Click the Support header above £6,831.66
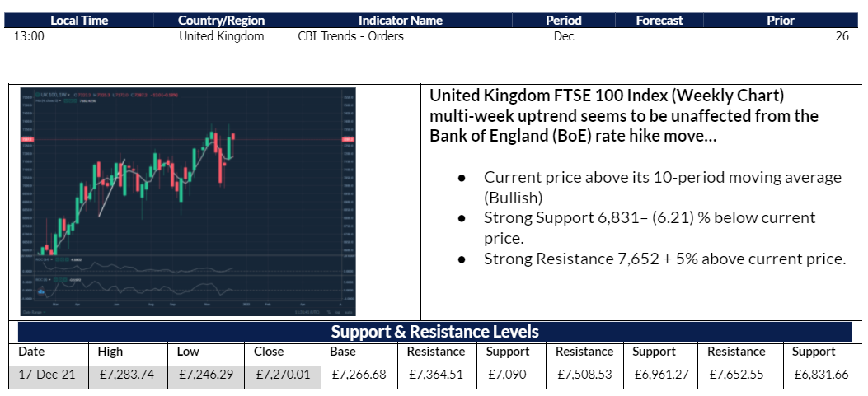The image size is (868, 396). (x=814, y=352)
